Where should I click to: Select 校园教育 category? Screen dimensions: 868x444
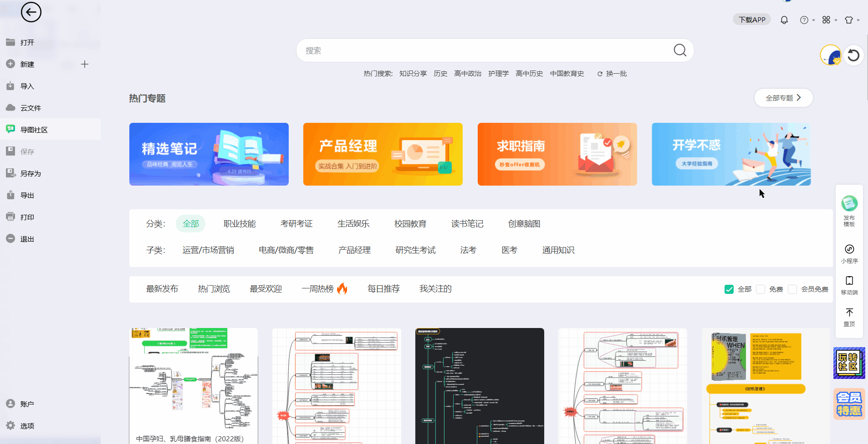(x=410, y=224)
